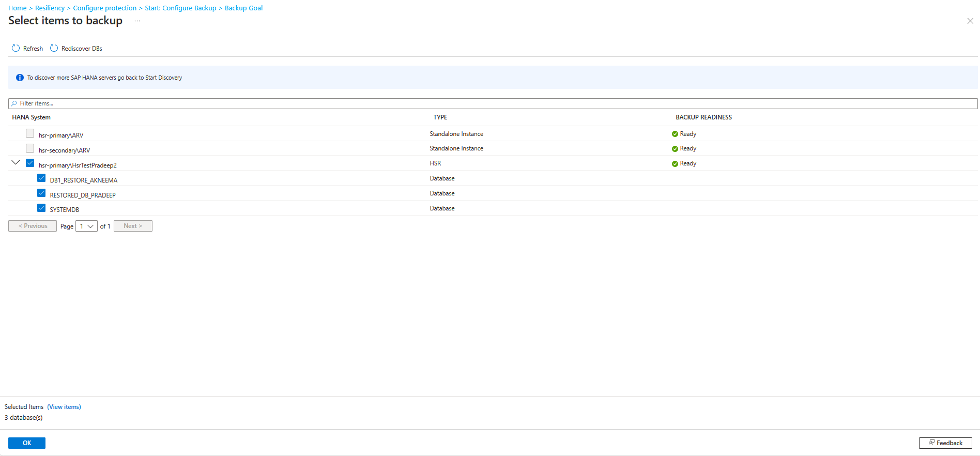
Task: Check the hsr-primary\ARV checkbox
Action: [30, 133]
